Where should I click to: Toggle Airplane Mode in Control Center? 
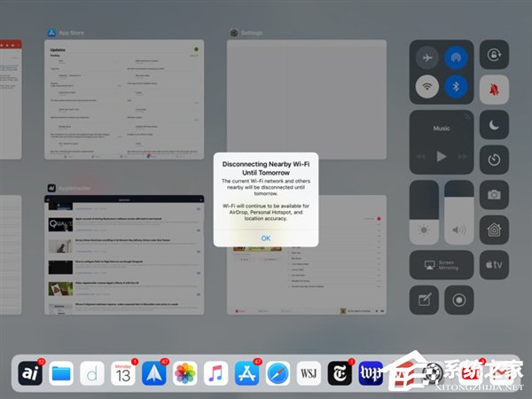pos(428,55)
